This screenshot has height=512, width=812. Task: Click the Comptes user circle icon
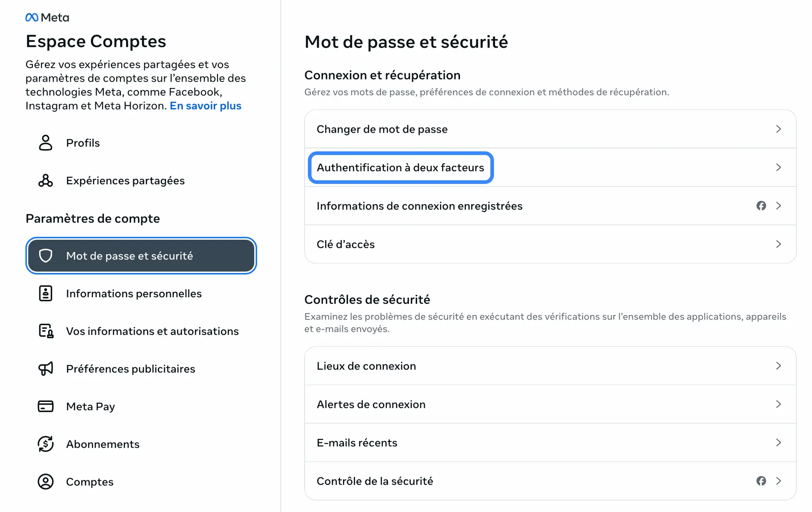[x=46, y=482]
